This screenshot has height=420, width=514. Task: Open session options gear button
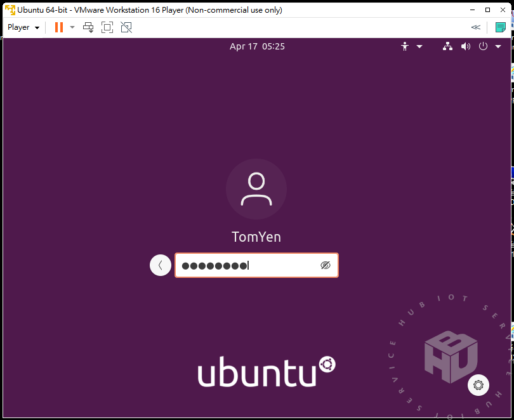(x=478, y=385)
